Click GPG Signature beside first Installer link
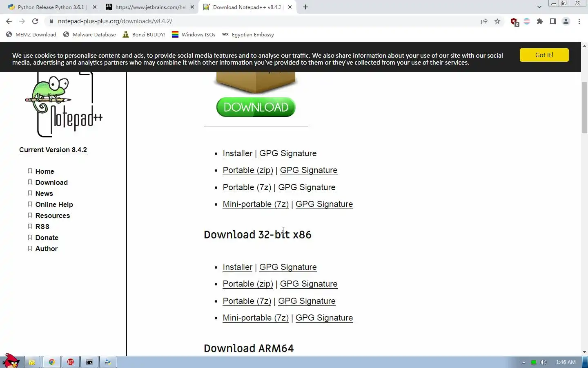The height and width of the screenshot is (368, 588). coord(288,153)
